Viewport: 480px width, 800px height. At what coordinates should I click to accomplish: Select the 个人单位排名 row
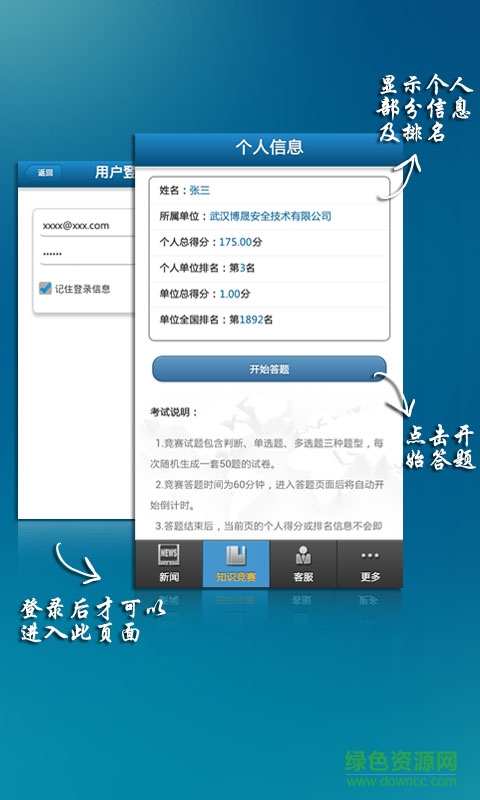click(269, 268)
